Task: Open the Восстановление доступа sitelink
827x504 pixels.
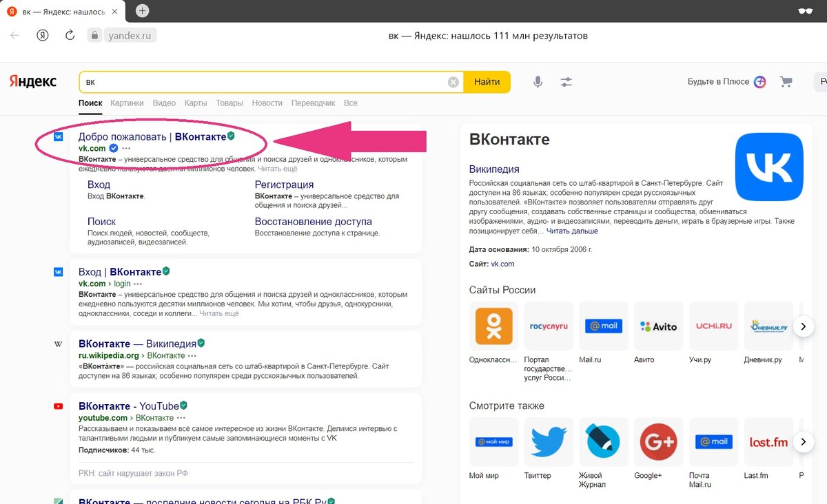Action: [314, 222]
